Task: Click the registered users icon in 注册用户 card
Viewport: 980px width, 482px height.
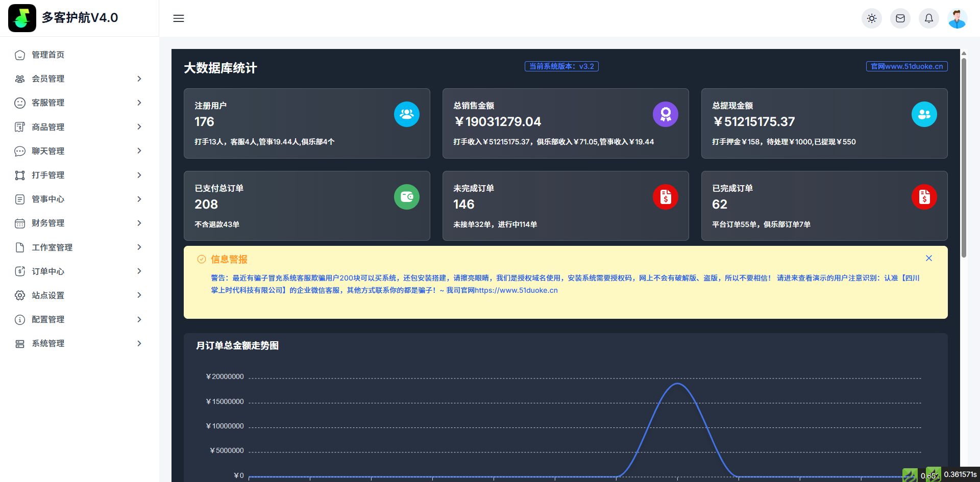Action: tap(406, 114)
